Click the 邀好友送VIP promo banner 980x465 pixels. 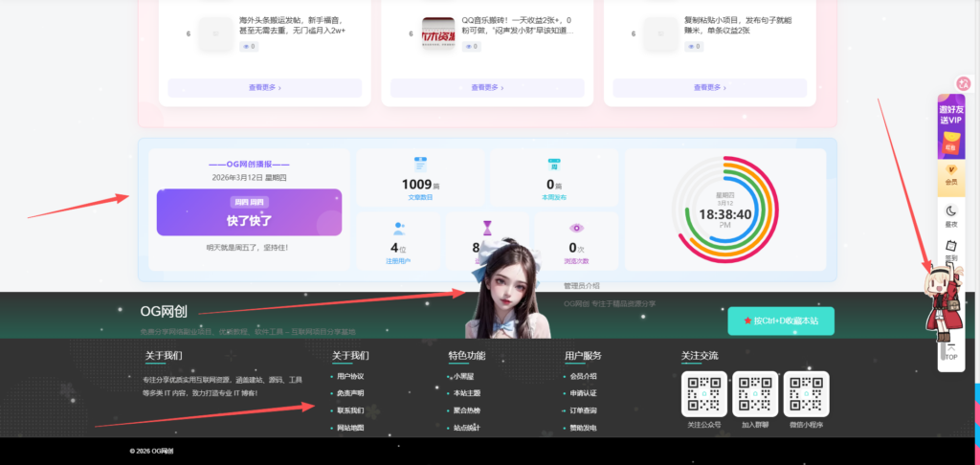pos(950,126)
